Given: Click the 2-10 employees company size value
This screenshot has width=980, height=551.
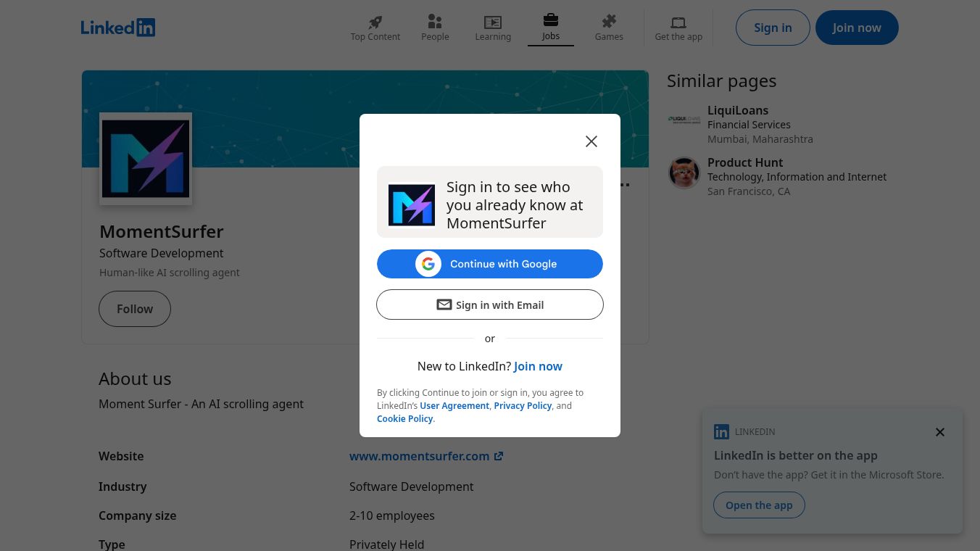Looking at the screenshot, I should (392, 515).
